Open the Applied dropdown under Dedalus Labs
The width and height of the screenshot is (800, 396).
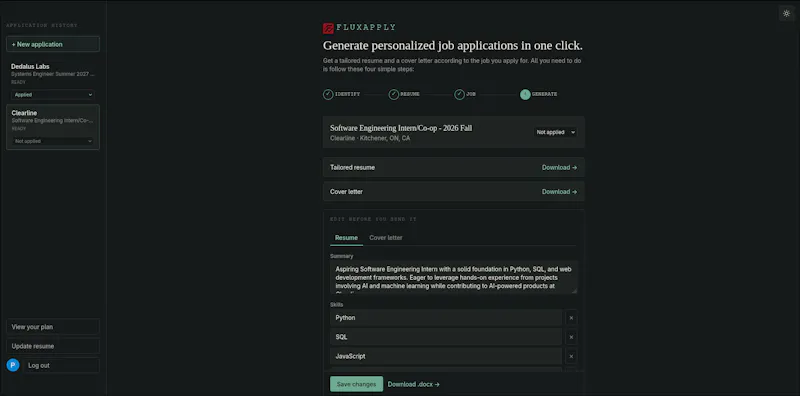pyautogui.click(x=53, y=94)
